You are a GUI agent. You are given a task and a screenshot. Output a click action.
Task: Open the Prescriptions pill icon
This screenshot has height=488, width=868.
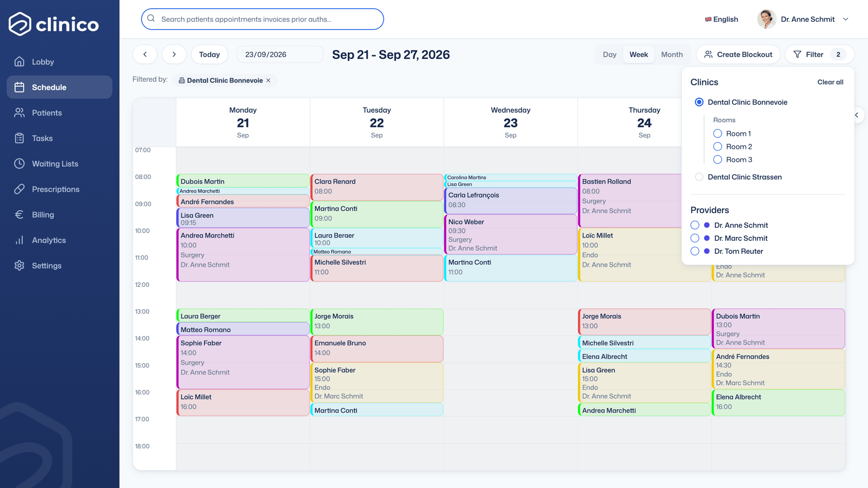[x=19, y=189]
